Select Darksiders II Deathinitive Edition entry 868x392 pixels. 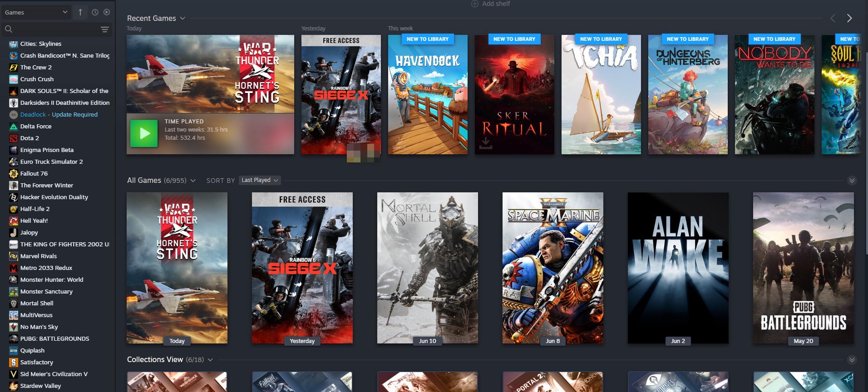tap(59, 103)
